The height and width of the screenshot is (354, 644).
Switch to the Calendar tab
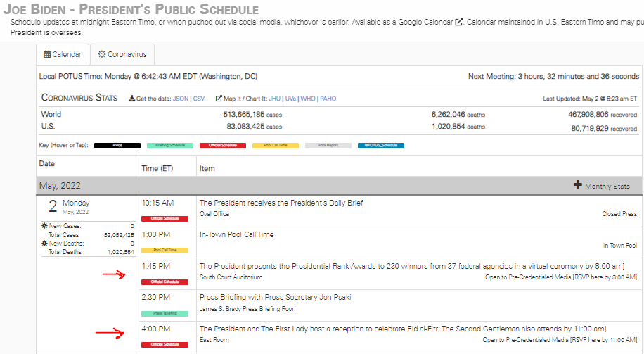pos(63,54)
